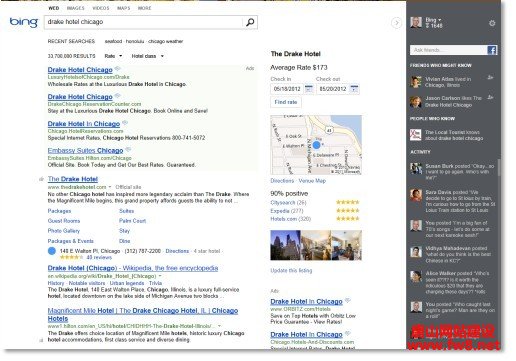Open Wikipedia Drake Hotel (Chicago) result
Screen dimensions: 516x361
[x=133, y=268]
